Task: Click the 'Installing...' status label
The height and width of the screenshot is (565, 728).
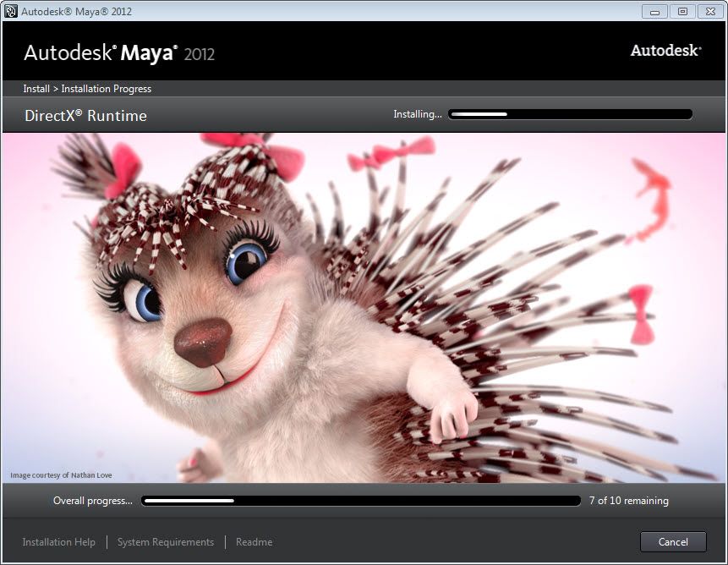Action: point(418,114)
